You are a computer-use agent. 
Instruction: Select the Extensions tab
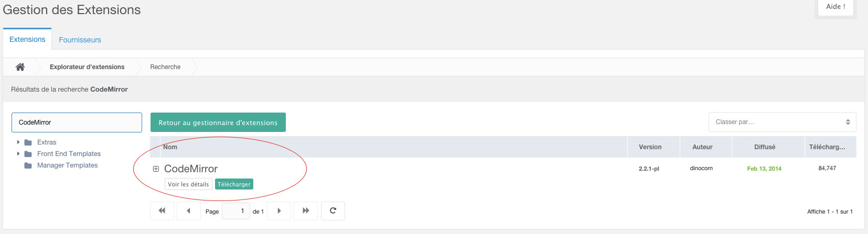(x=27, y=39)
